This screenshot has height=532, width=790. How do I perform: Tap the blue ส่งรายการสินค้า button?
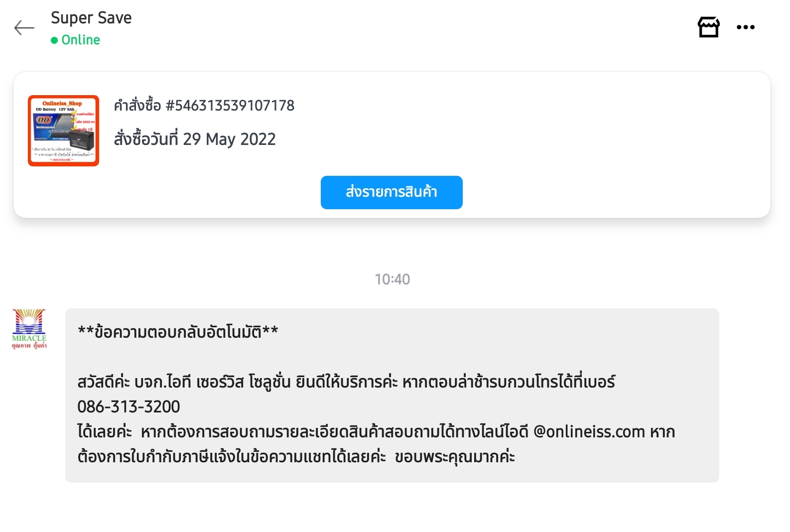pos(392,192)
